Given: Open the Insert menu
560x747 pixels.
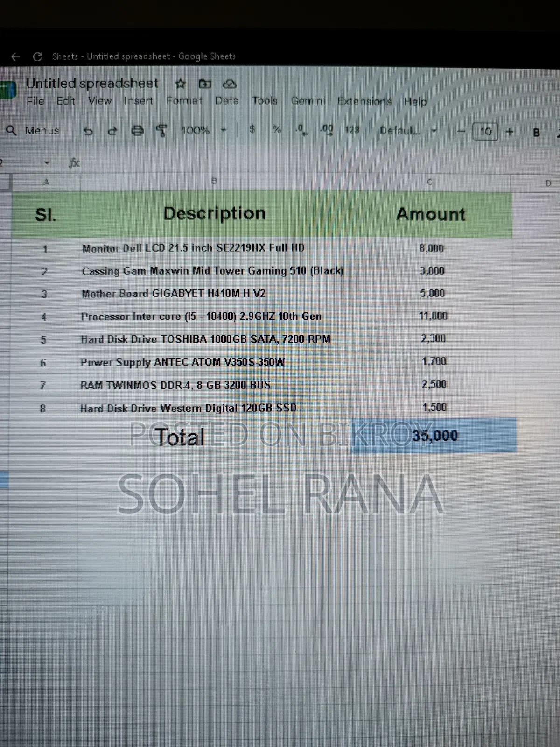Looking at the screenshot, I should pos(138,101).
